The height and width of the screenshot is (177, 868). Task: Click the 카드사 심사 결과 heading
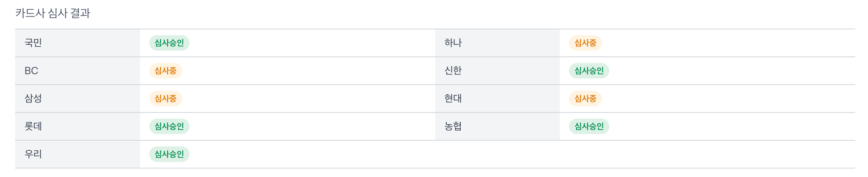click(x=53, y=14)
